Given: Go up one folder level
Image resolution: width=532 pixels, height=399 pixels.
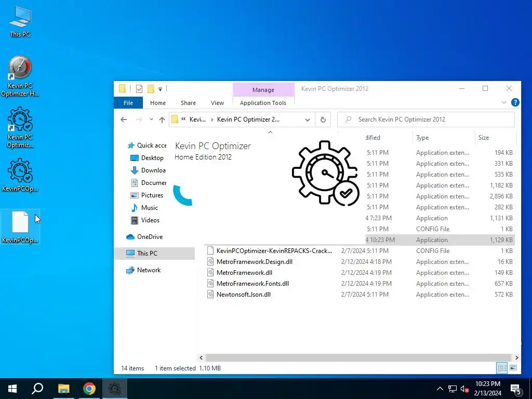Looking at the screenshot, I should (x=162, y=119).
